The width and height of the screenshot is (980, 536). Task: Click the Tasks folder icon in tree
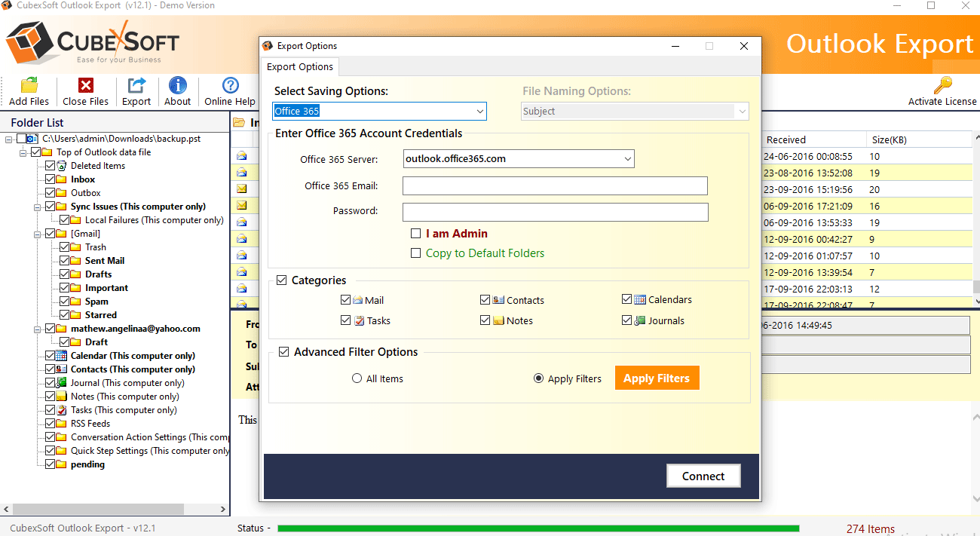(x=62, y=410)
